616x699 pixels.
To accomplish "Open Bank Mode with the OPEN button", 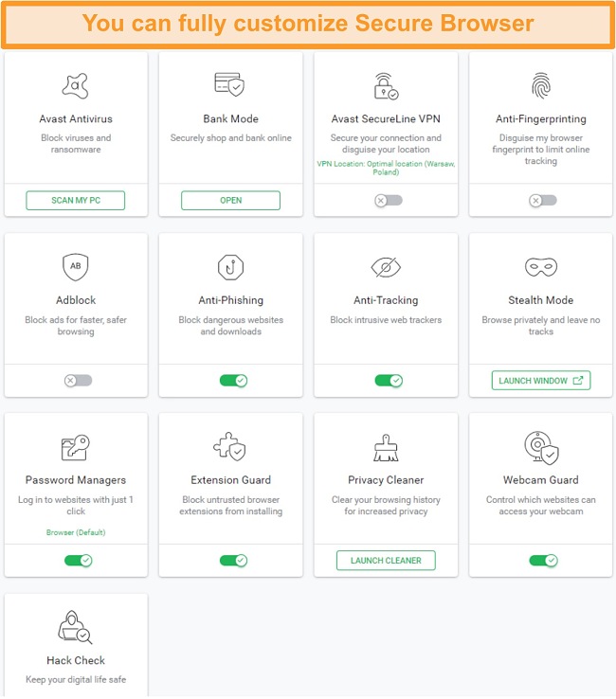I will [x=230, y=201].
